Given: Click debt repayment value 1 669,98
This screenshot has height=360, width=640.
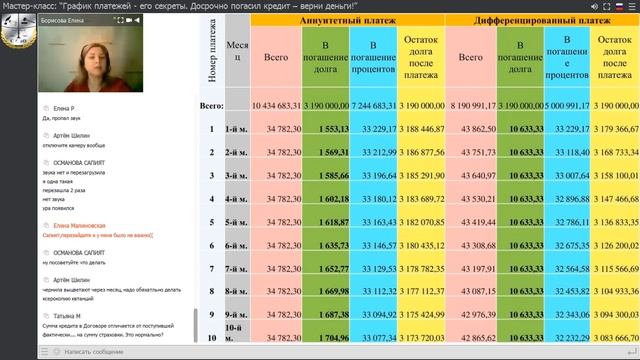Looking at the screenshot, I should click(333, 291).
